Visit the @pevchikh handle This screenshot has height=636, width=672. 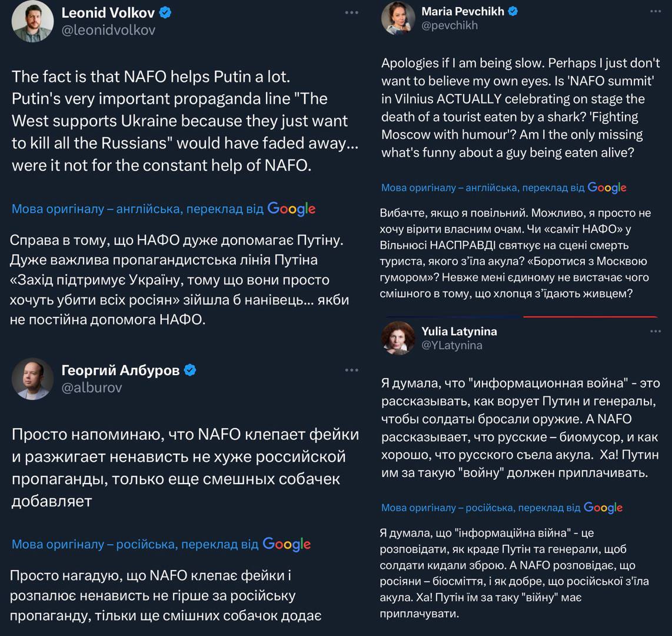click(450, 25)
